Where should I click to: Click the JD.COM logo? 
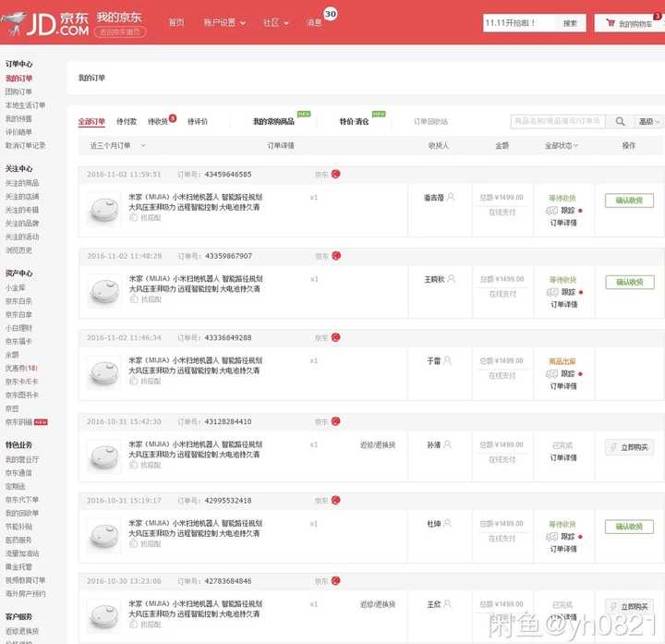(44, 23)
